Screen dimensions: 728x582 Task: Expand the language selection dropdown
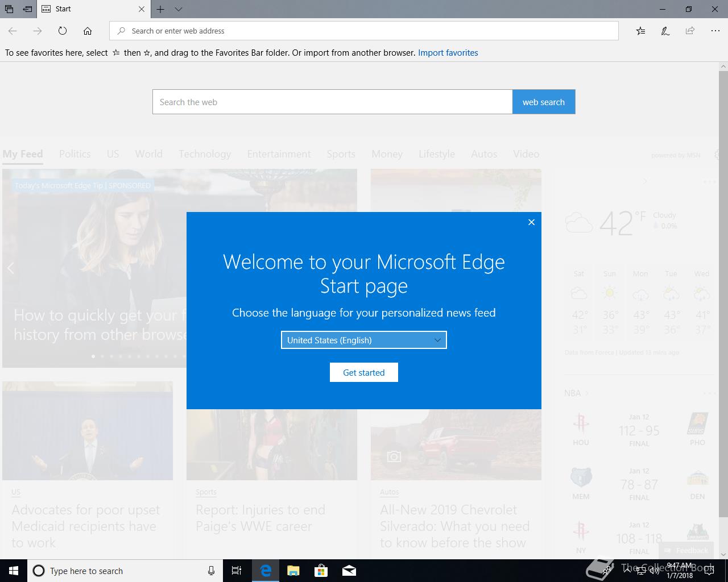[364, 340]
